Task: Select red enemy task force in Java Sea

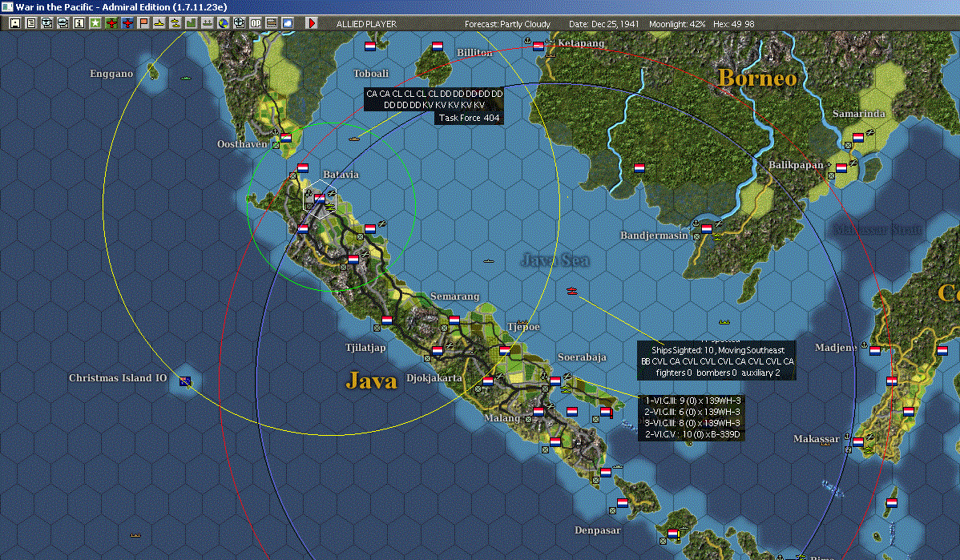Action: coord(572,291)
